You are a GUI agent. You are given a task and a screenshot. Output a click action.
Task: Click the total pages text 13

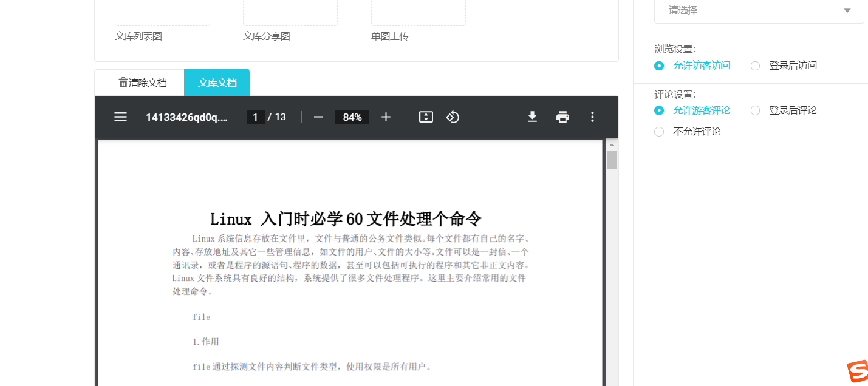280,117
